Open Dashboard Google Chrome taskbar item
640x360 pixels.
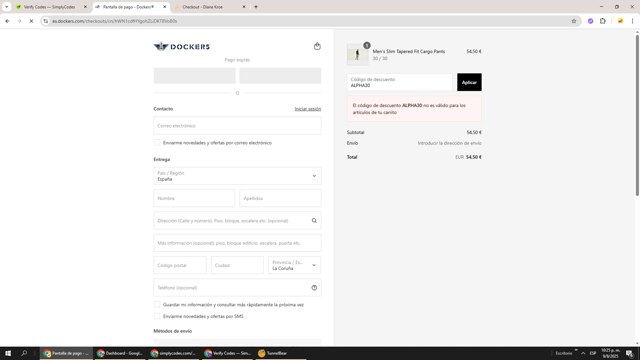pyautogui.click(x=120, y=353)
